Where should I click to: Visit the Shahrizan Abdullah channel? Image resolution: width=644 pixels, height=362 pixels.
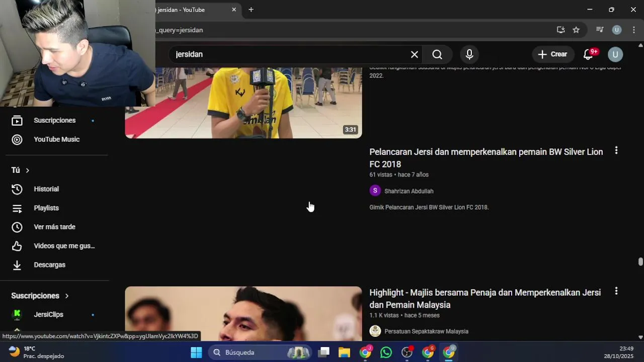pos(409,191)
